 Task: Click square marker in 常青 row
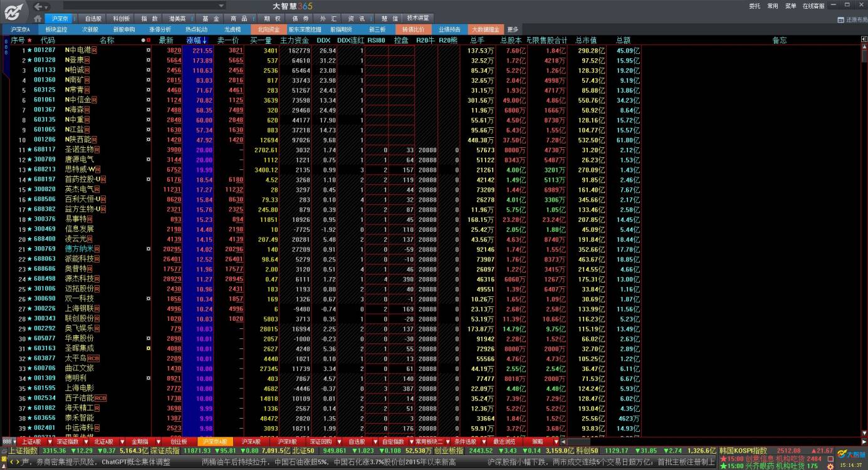[149, 90]
